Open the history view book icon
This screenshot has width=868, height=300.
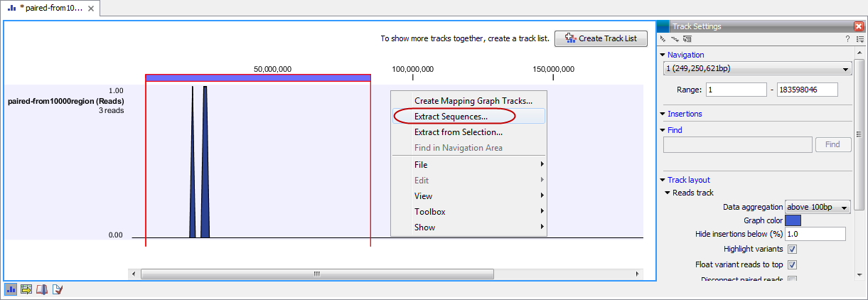(42, 289)
